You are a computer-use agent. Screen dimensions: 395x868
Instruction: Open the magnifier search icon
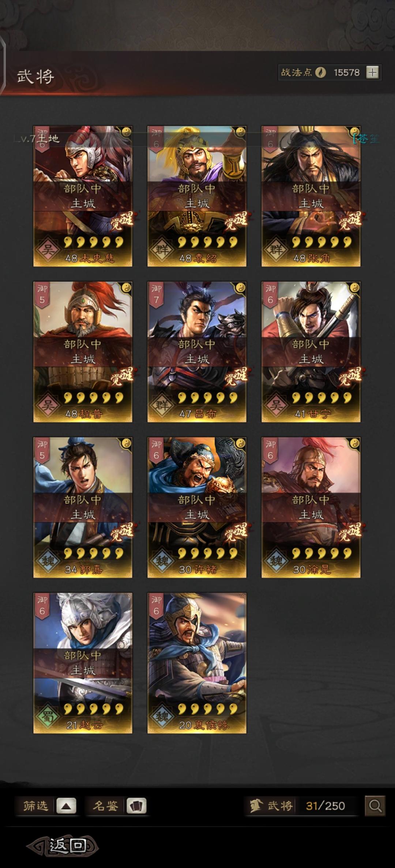point(375,806)
